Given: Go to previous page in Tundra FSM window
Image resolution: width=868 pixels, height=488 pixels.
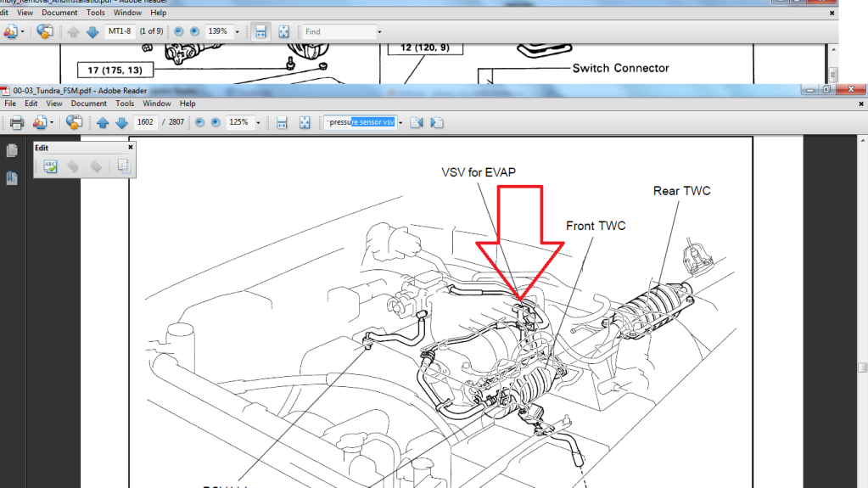Looking at the screenshot, I should pyautogui.click(x=103, y=122).
